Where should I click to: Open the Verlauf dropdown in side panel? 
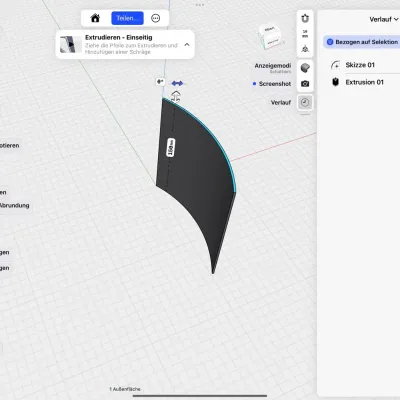click(384, 19)
